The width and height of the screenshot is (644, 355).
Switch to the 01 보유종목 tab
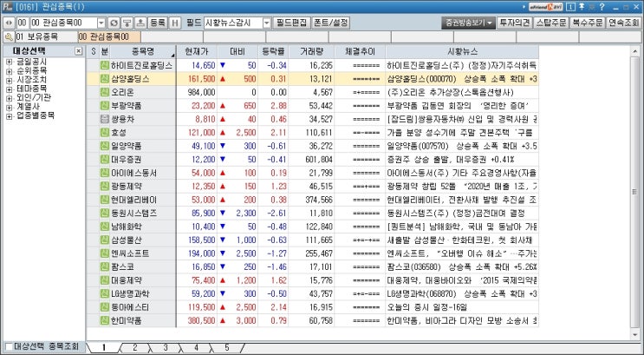[x=46, y=37]
